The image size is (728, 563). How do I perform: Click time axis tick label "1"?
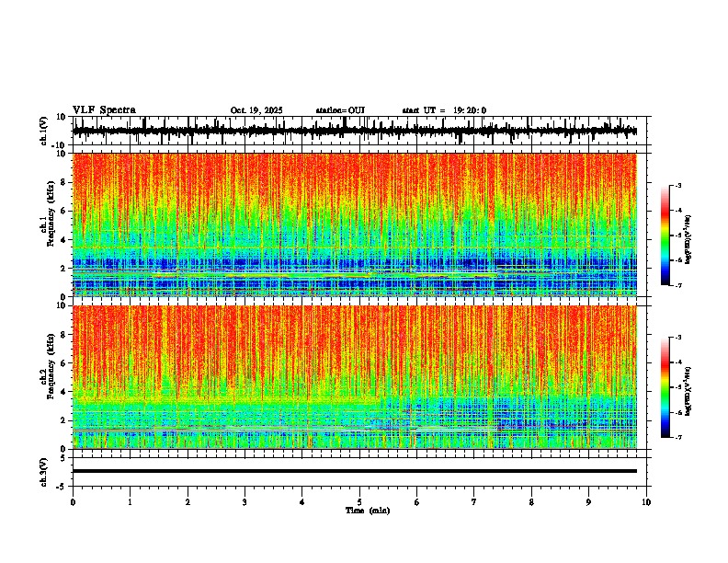click(130, 502)
